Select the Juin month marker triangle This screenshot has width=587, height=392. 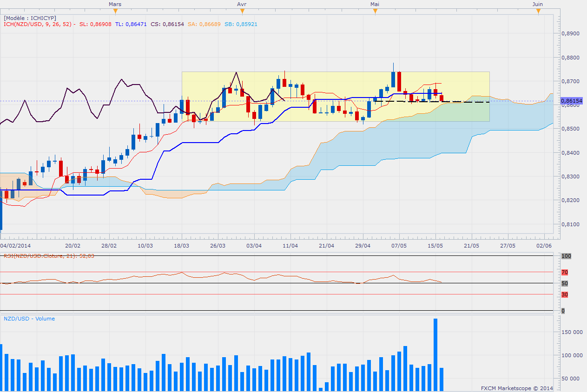point(538,12)
